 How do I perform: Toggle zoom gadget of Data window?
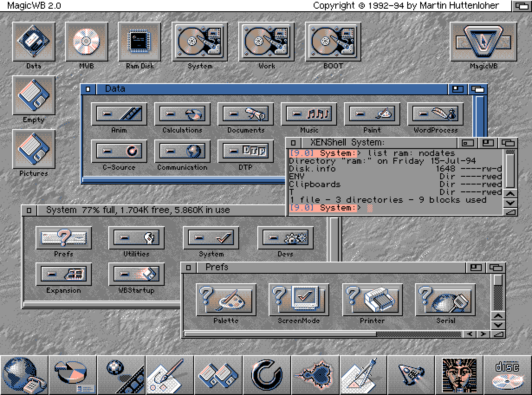coord(457,89)
